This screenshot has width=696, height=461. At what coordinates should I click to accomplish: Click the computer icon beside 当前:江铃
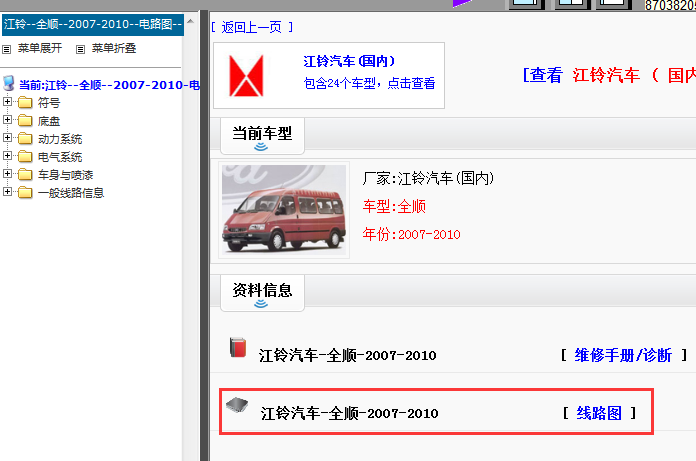click(8, 83)
